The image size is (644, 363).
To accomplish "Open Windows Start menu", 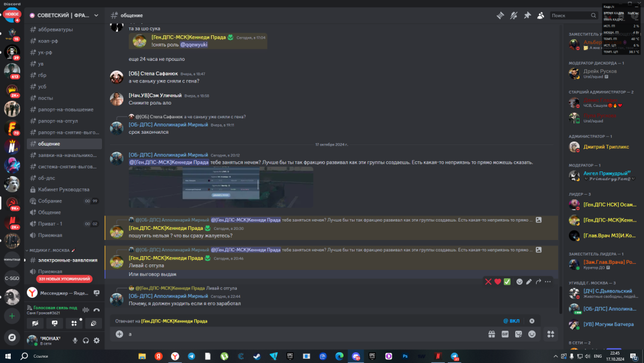I will (8, 356).
